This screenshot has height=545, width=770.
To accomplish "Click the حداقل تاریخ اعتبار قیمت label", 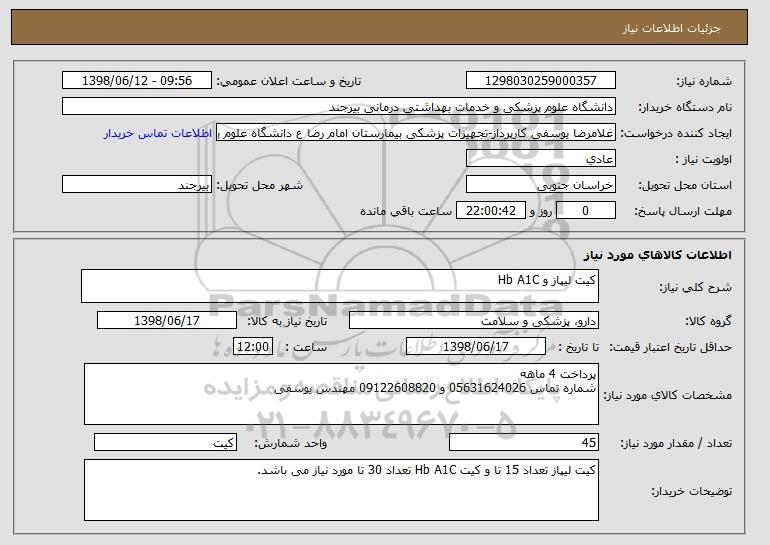I will [670, 348].
